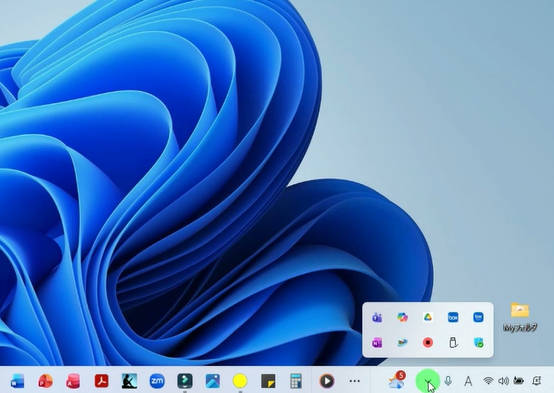Open Google Drive in hidden icons tray
The height and width of the screenshot is (393, 554).
(428, 317)
